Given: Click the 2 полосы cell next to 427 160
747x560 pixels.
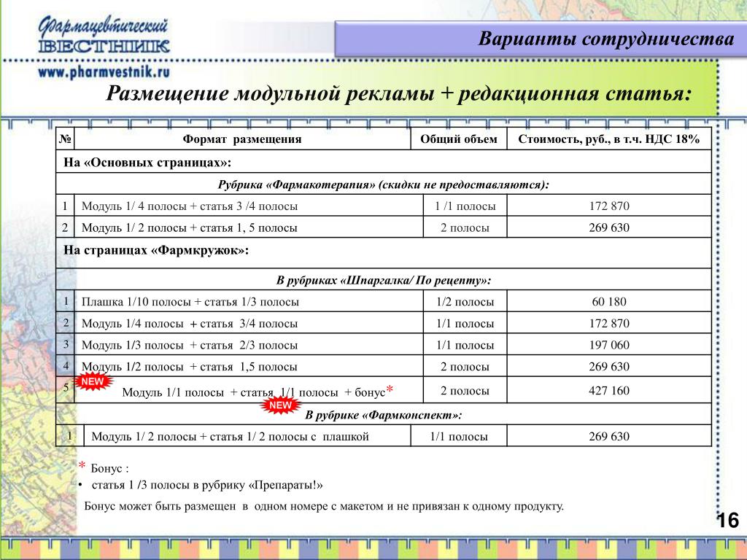Looking at the screenshot, I should [465, 391].
